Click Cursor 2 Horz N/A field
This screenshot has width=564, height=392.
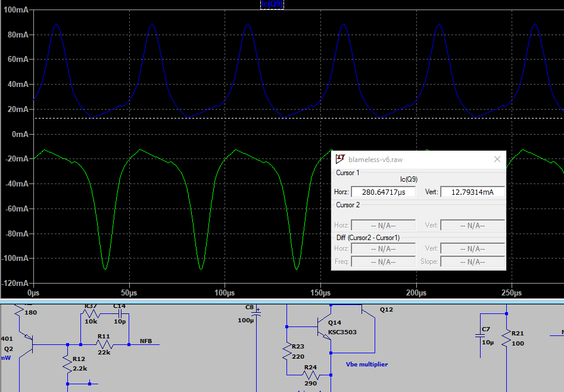coord(384,225)
